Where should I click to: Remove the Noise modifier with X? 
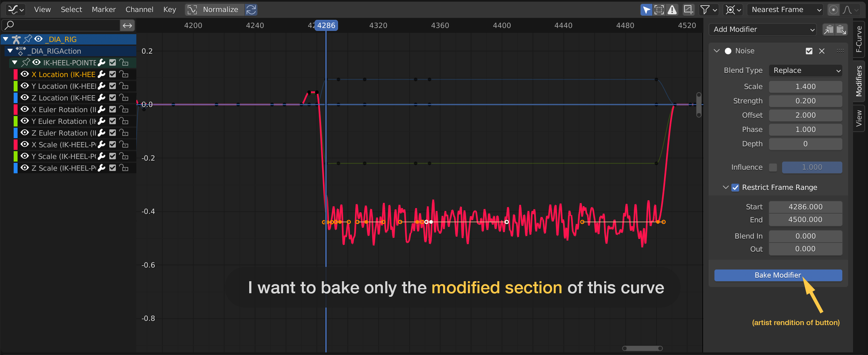[822, 51]
